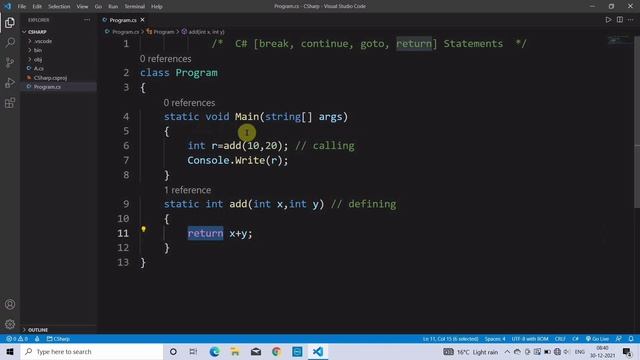Click '1 reference' above add method
Viewport: 640px width, 360px height.
click(x=187, y=190)
